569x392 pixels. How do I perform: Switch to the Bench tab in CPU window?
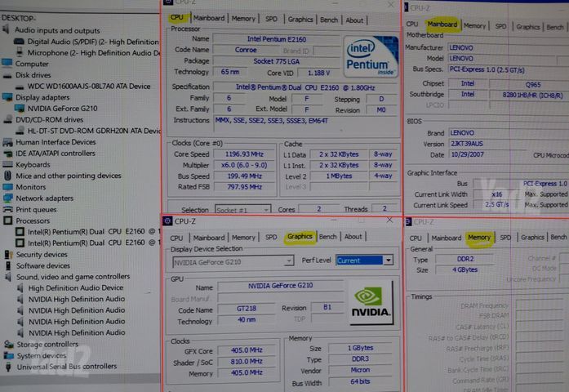[x=329, y=20]
